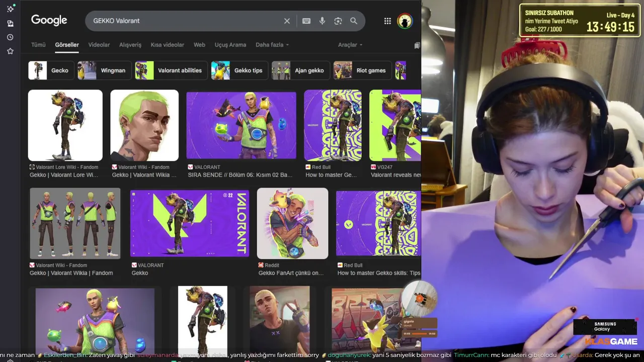Open 'Gekko | Valorant Lore Wi...' link
This screenshot has width=644, height=362.
pos(64,175)
